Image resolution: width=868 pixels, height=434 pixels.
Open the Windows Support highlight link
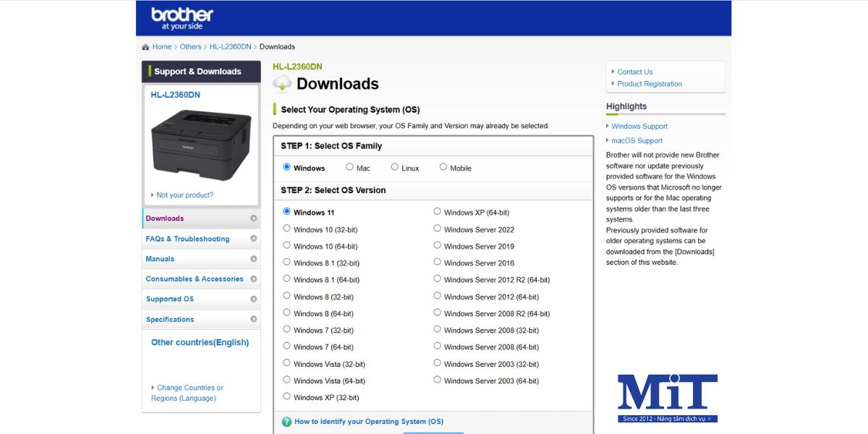tap(639, 126)
